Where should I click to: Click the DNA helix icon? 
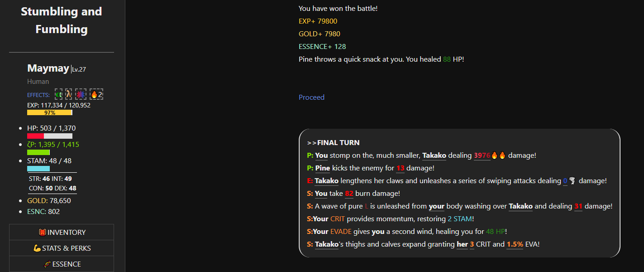click(47, 264)
